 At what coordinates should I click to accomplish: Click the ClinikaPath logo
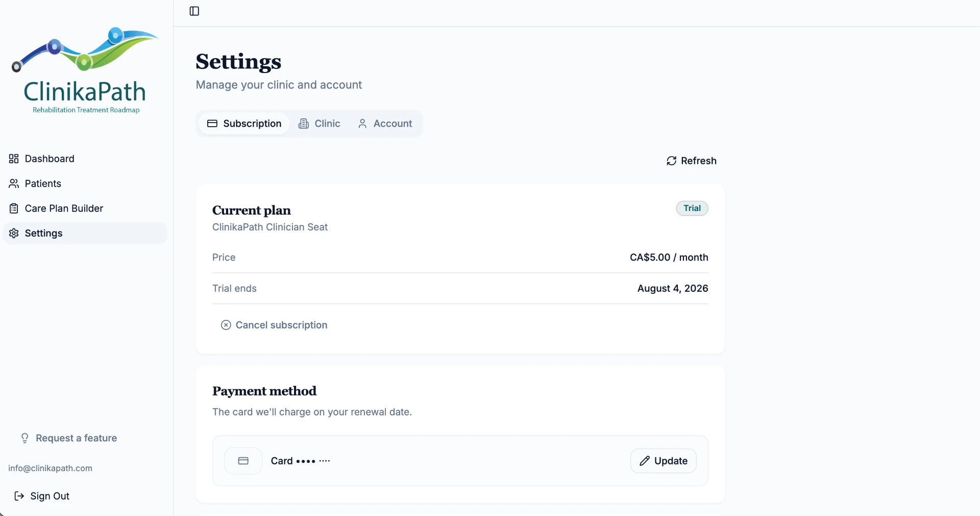85,71
